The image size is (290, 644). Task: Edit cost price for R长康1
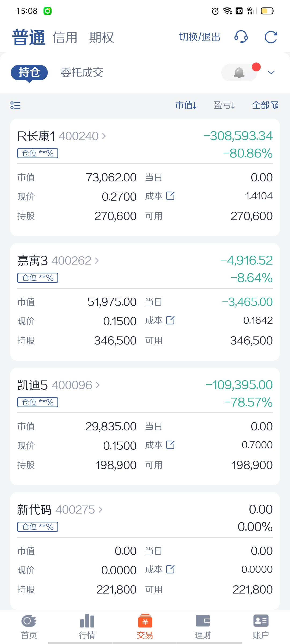171,196
